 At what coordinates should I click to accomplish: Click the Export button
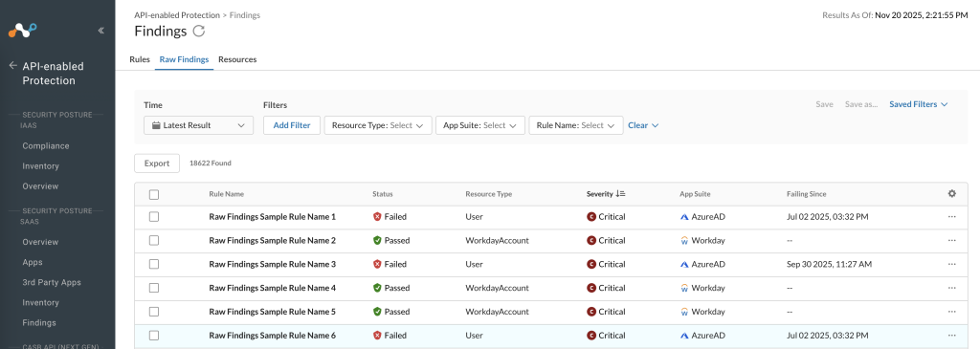click(x=157, y=164)
